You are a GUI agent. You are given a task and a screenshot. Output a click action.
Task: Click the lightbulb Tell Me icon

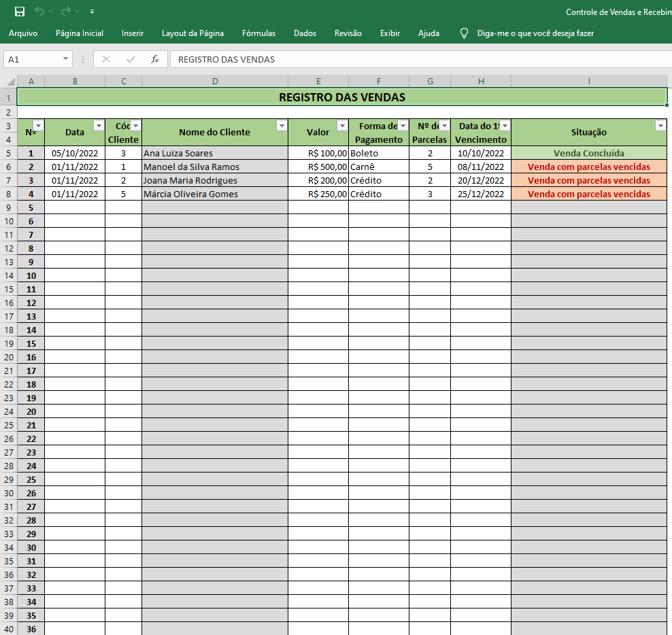tap(465, 33)
